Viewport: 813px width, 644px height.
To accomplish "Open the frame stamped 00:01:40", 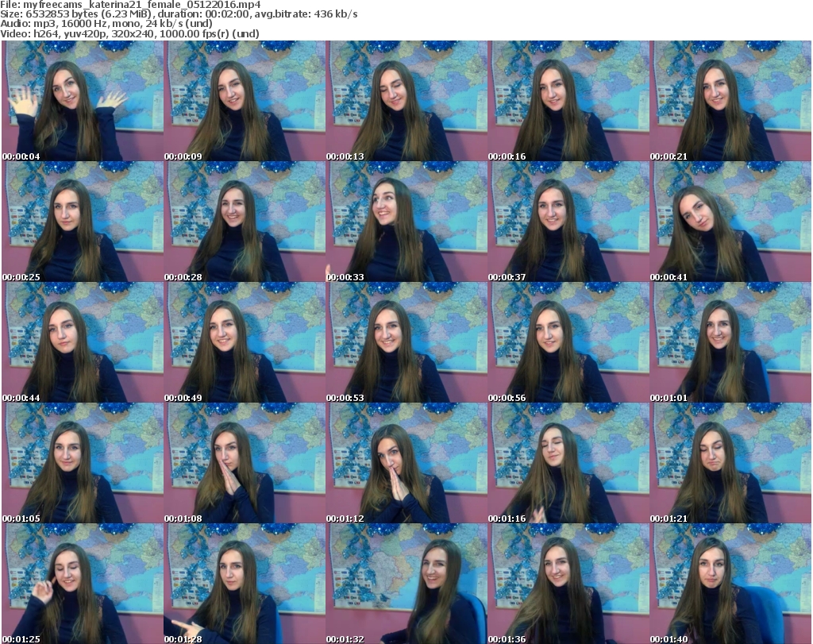I will [x=730, y=584].
